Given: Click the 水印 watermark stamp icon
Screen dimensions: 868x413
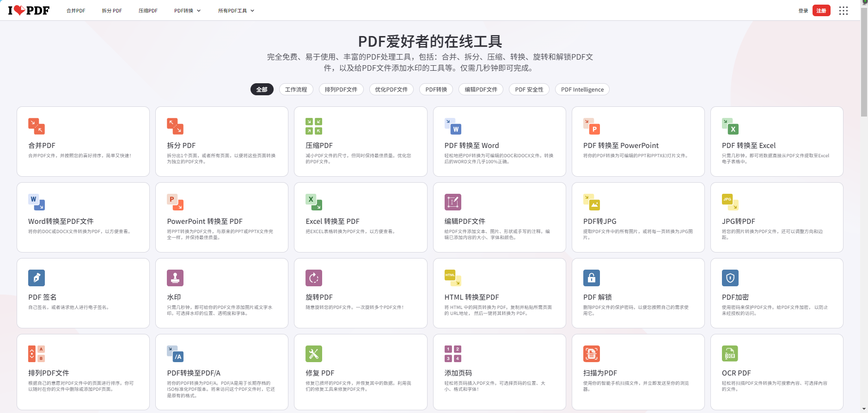Looking at the screenshot, I should pyautogui.click(x=175, y=278).
